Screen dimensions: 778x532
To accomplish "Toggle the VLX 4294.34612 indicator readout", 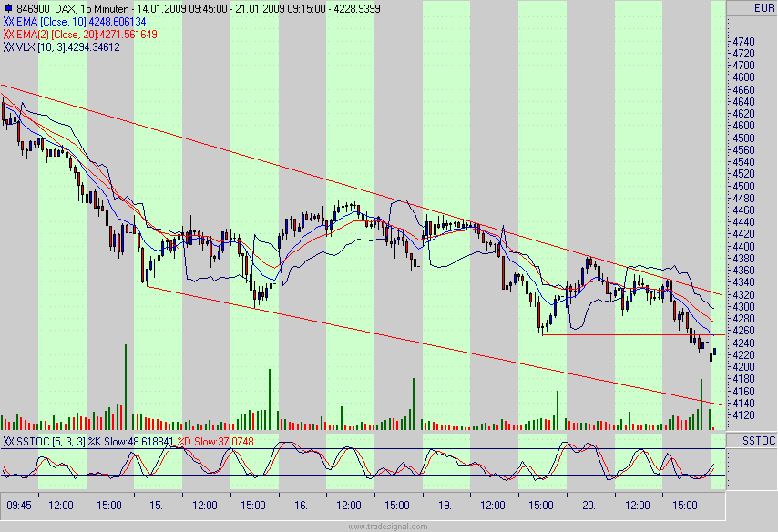I will [95, 46].
